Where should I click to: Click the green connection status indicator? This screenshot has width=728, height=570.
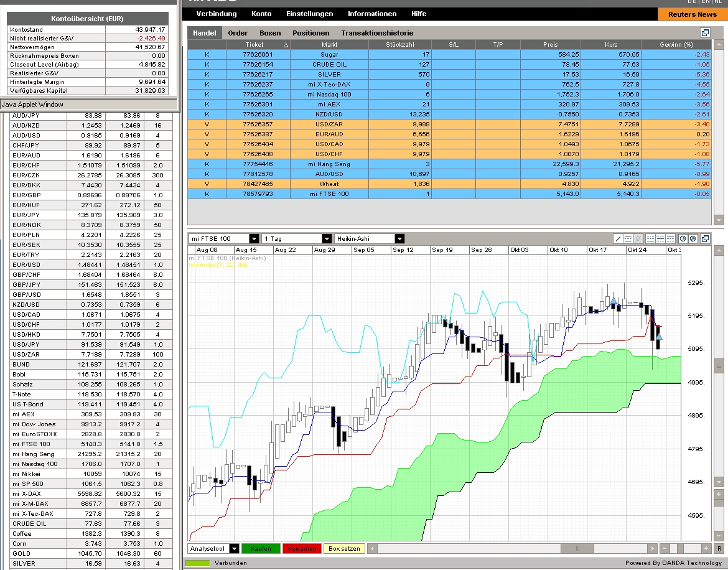coord(197,563)
